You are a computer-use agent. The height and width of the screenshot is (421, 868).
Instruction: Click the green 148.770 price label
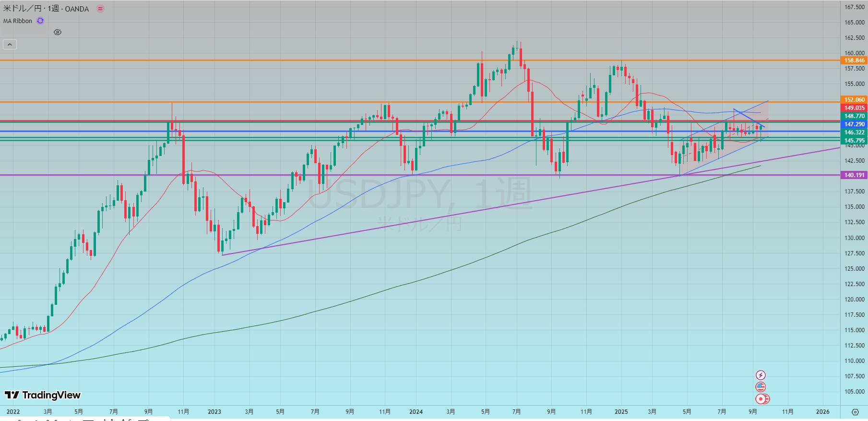854,116
